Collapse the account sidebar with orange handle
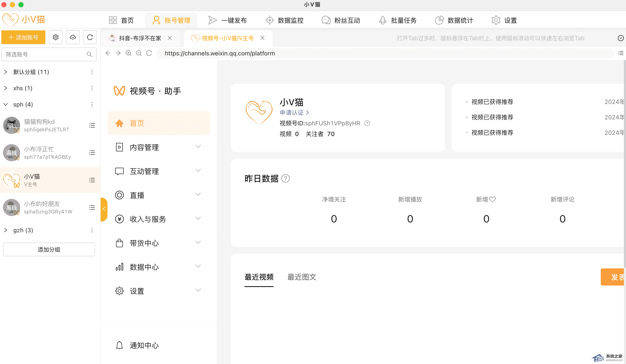This screenshot has height=364, width=626. point(104,209)
